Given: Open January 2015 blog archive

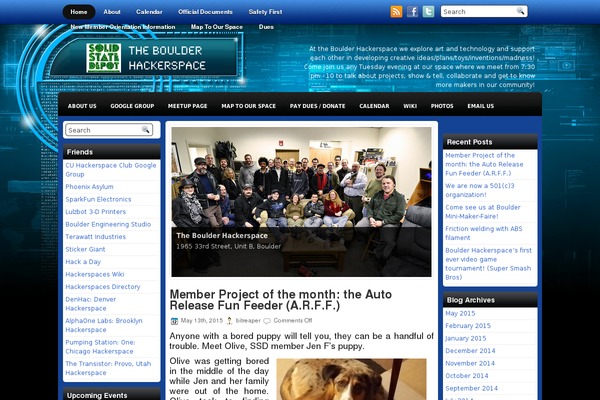Looking at the screenshot, I should point(466,338).
